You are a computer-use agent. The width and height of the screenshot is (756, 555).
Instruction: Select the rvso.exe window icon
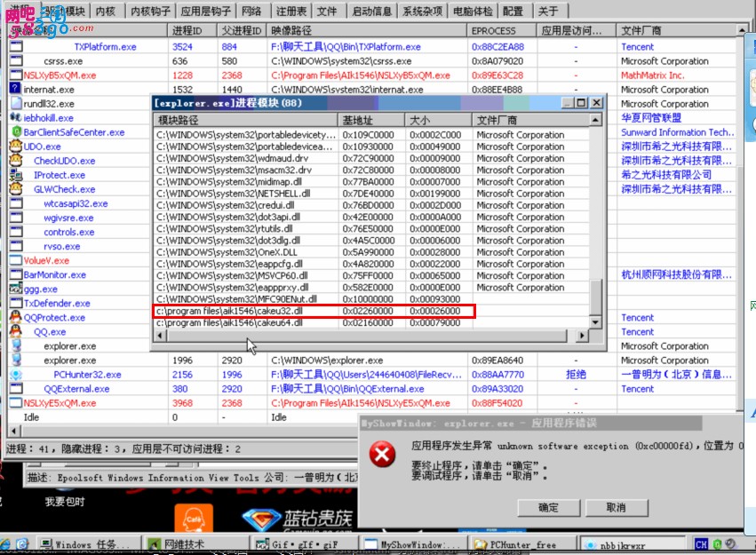point(16,246)
